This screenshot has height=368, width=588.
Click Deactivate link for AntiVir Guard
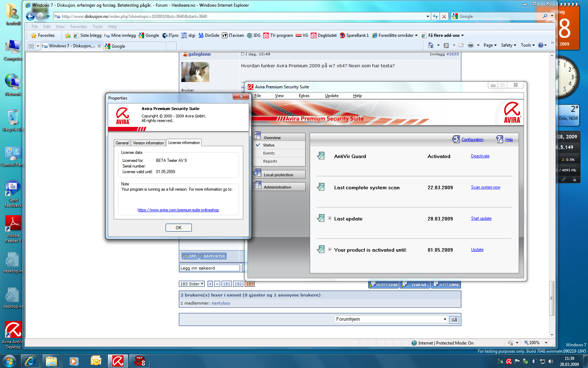(x=480, y=156)
